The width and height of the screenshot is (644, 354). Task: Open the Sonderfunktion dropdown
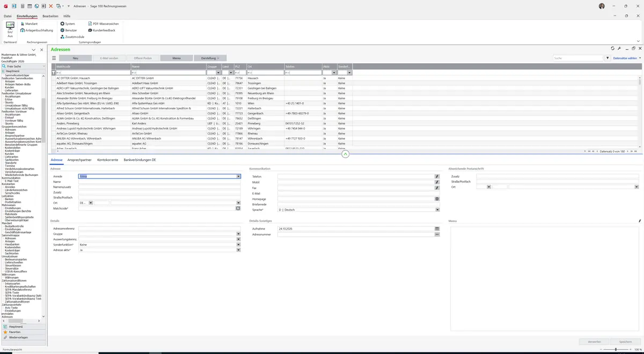pyautogui.click(x=238, y=245)
